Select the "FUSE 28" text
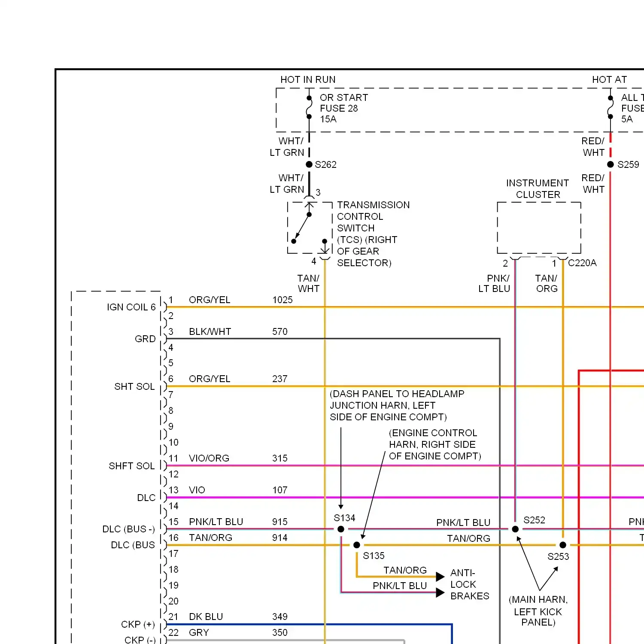Screen dimensions: 644x644 pyautogui.click(x=339, y=108)
